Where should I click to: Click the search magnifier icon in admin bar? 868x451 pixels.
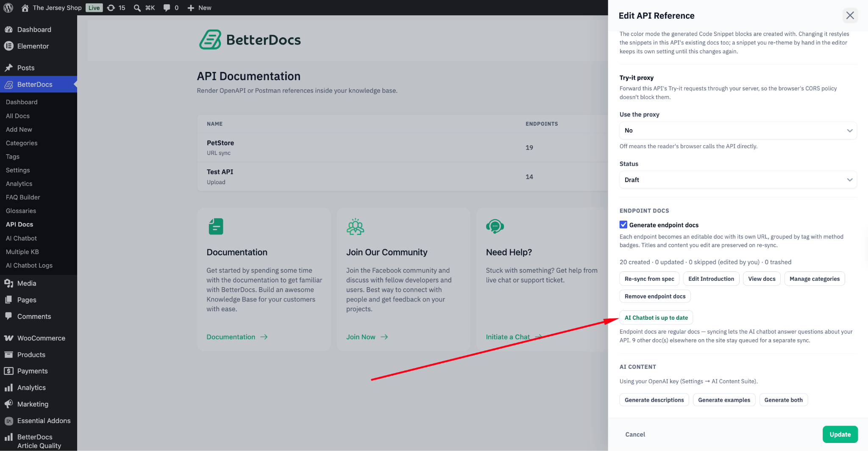[137, 8]
